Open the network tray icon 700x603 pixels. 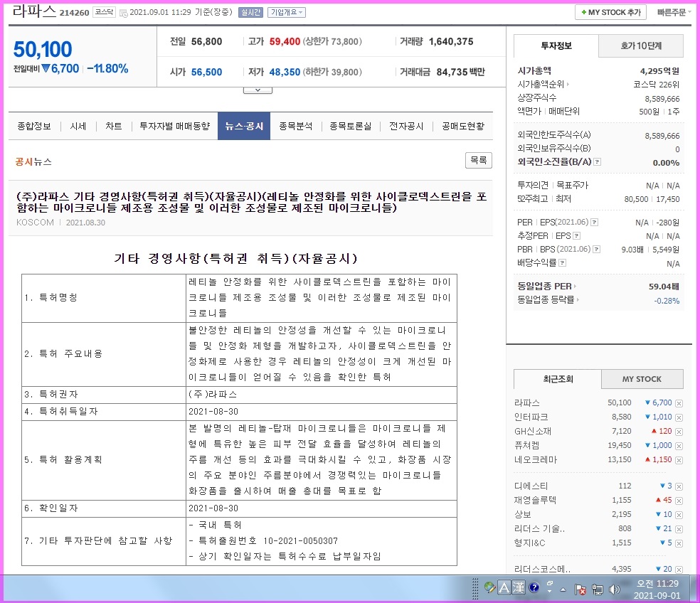pos(598,589)
